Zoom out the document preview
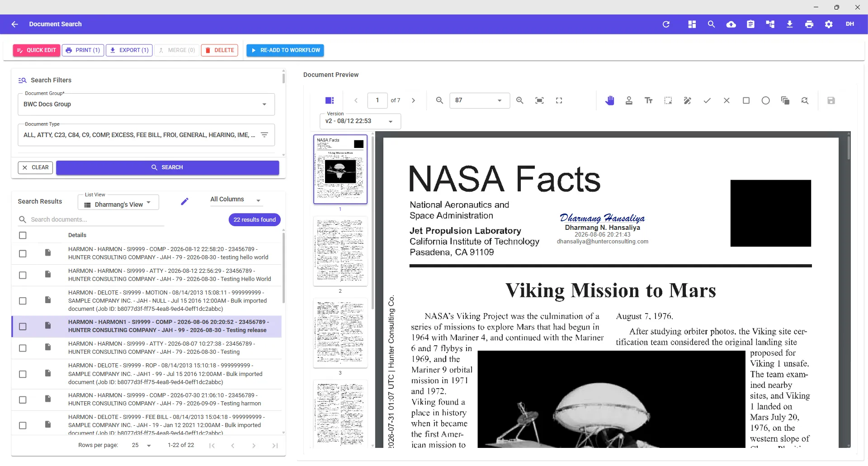The image size is (868, 466). [x=439, y=100]
